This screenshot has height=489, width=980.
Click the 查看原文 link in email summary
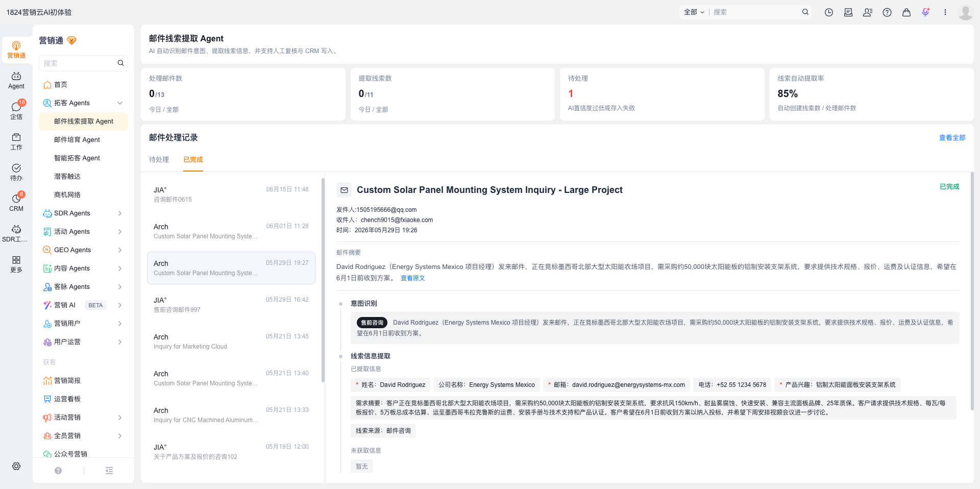pos(412,278)
